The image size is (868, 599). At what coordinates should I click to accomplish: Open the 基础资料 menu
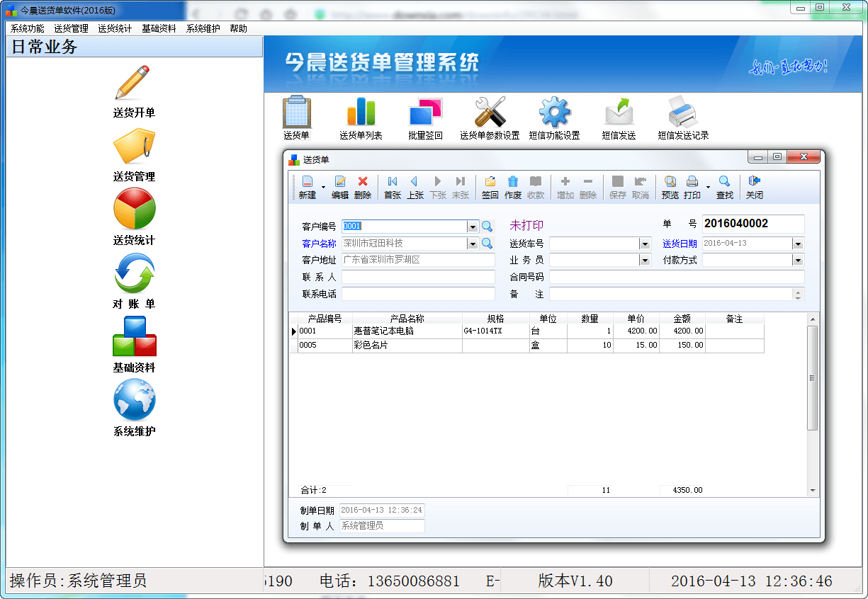pos(159,28)
